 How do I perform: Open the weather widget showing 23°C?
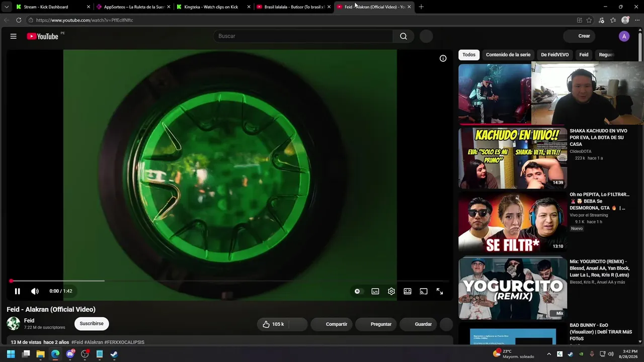[x=514, y=354]
